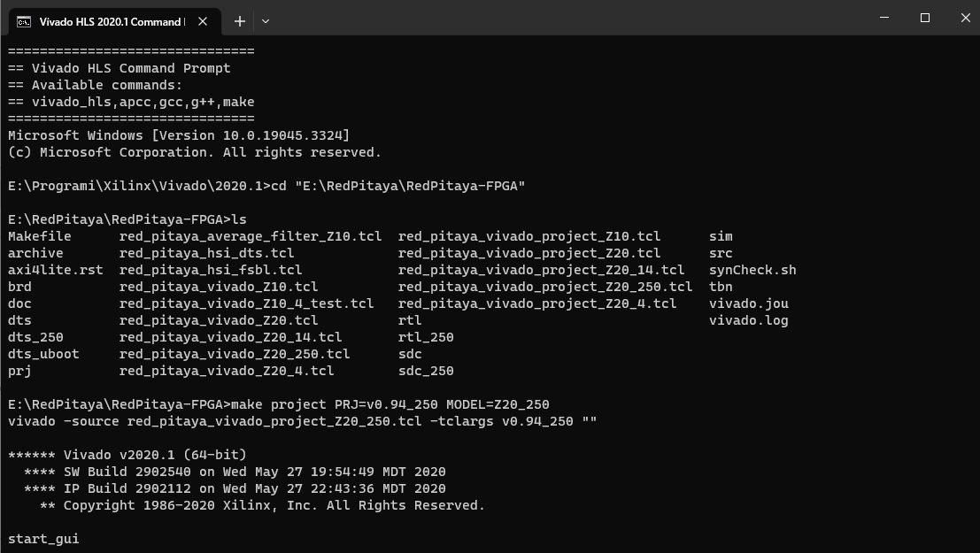Click the doc directory name
Image resolution: width=980 pixels, height=553 pixels.
click(19, 304)
